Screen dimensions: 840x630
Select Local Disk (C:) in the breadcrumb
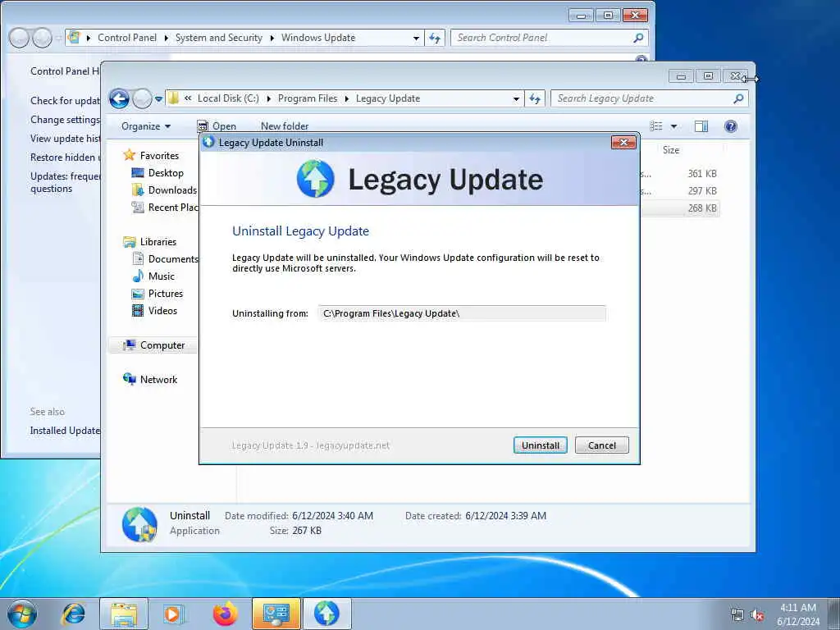click(x=228, y=98)
